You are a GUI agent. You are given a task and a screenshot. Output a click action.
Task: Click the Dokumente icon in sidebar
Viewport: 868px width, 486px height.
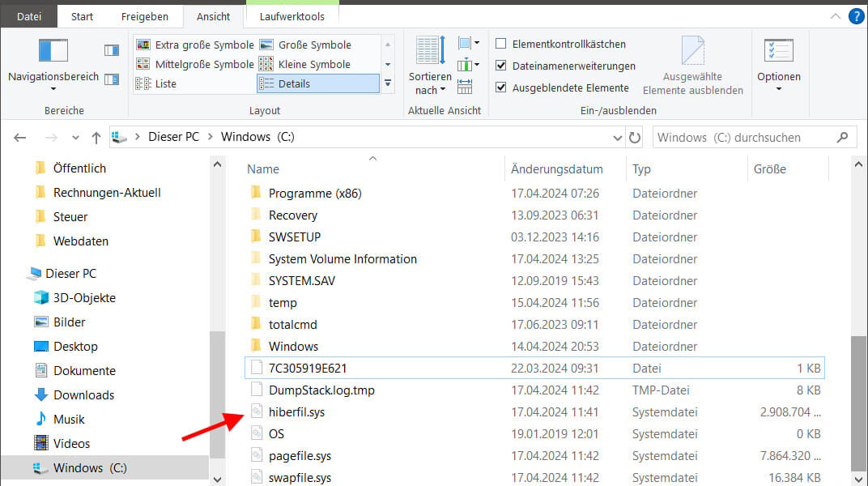[41, 370]
